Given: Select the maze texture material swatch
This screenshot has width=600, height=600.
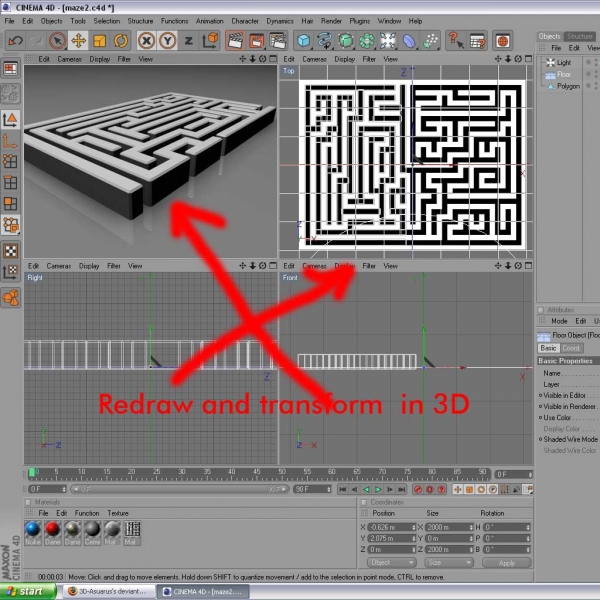Looking at the screenshot, I should click(132, 529).
